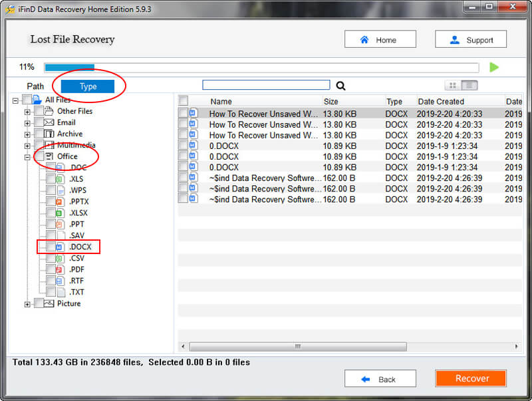
Task: Expand the Archive node
Action: coord(27,134)
